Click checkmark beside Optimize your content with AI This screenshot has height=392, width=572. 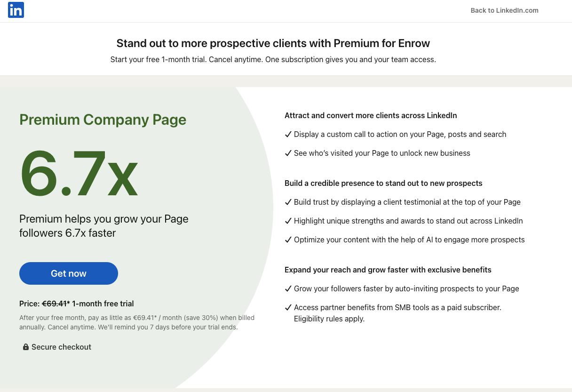(x=288, y=240)
